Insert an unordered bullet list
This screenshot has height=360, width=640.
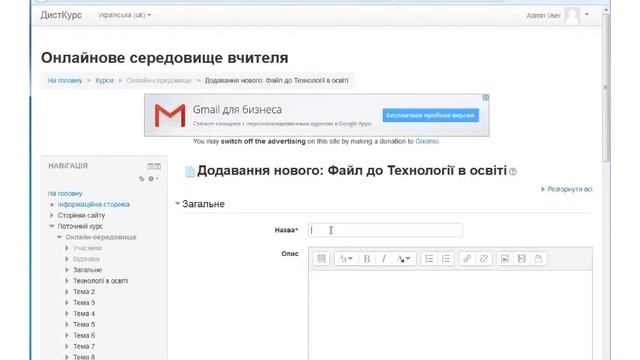pyautogui.click(x=429, y=258)
